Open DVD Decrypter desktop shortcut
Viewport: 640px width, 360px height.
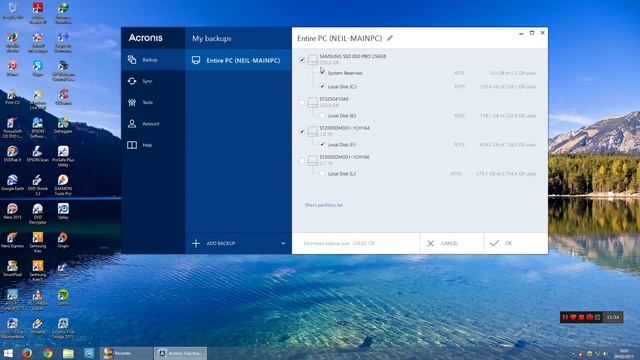[38, 213]
